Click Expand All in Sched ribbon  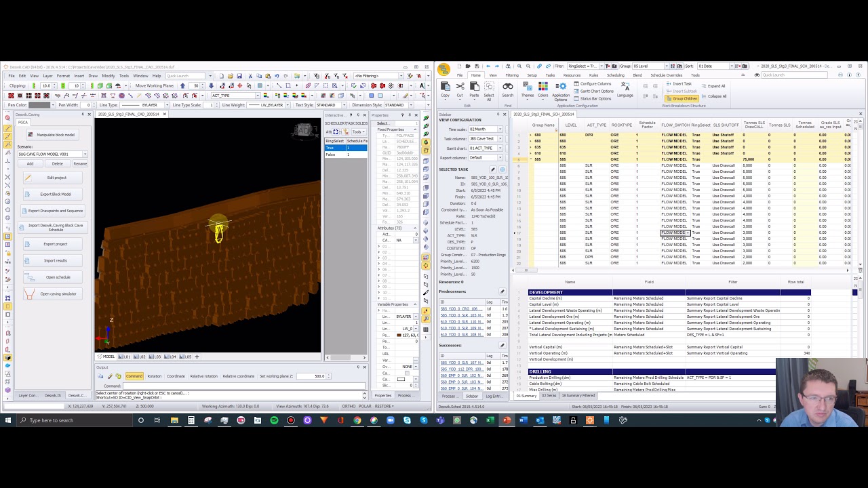point(713,87)
